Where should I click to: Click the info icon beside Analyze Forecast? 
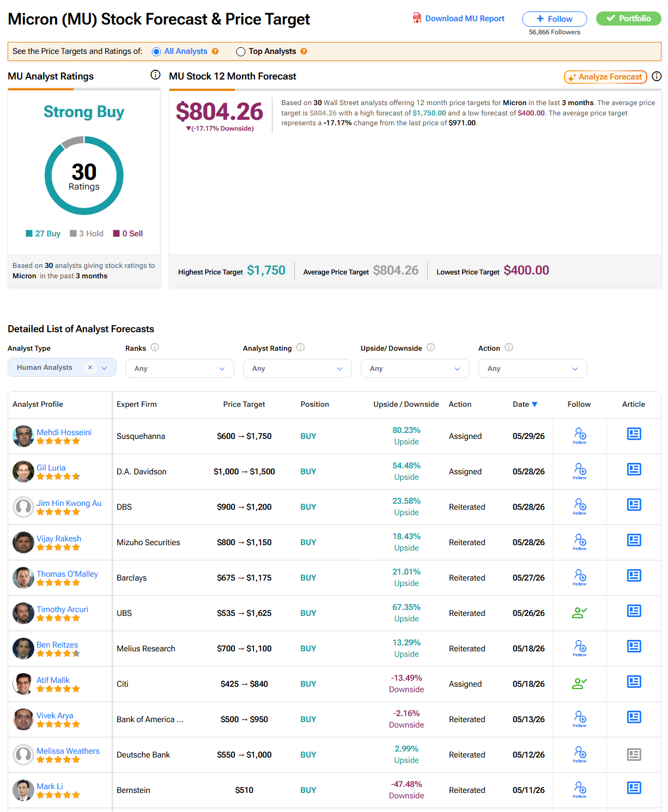(657, 76)
